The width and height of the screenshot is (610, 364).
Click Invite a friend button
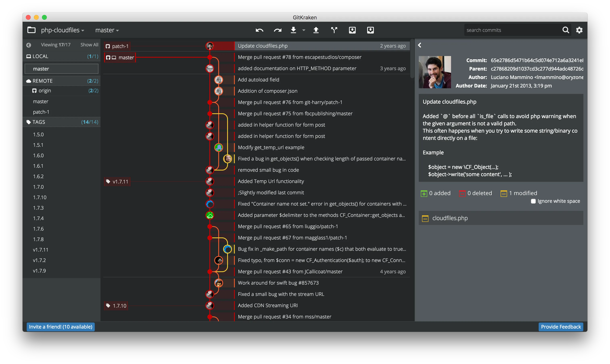(60, 327)
